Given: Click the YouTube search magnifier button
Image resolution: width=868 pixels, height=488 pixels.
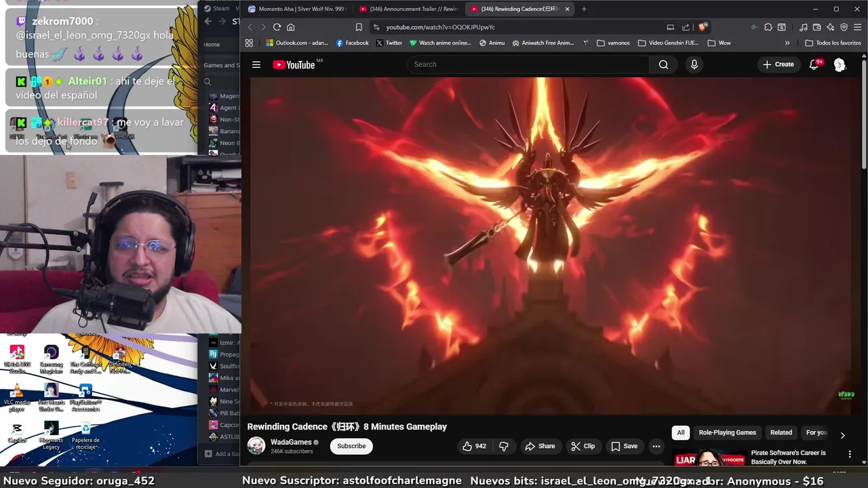Looking at the screenshot, I should (663, 64).
